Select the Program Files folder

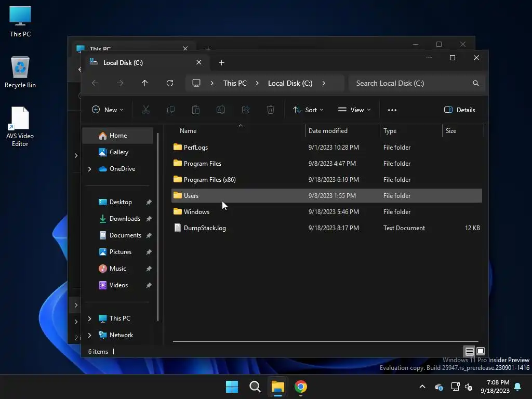coord(326,164)
